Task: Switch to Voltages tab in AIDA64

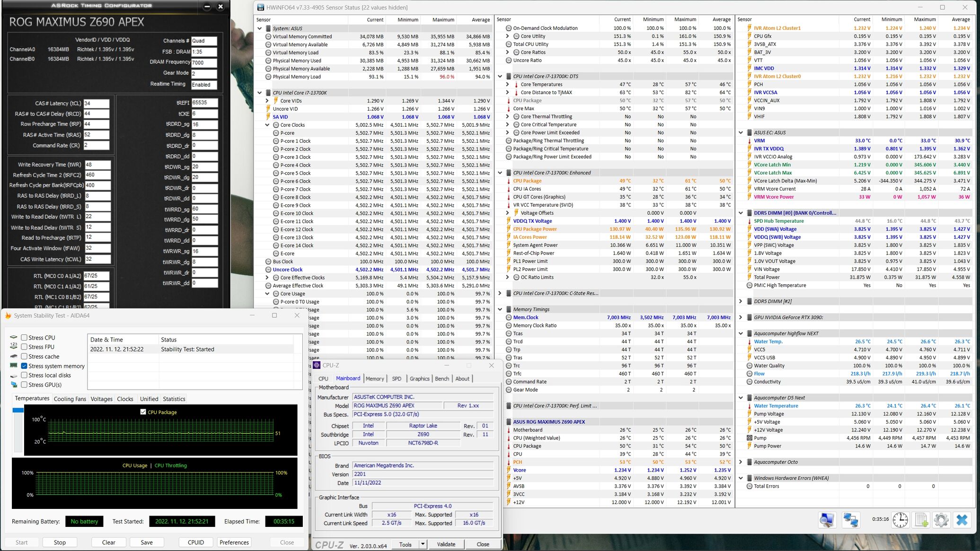Action: 102,399
